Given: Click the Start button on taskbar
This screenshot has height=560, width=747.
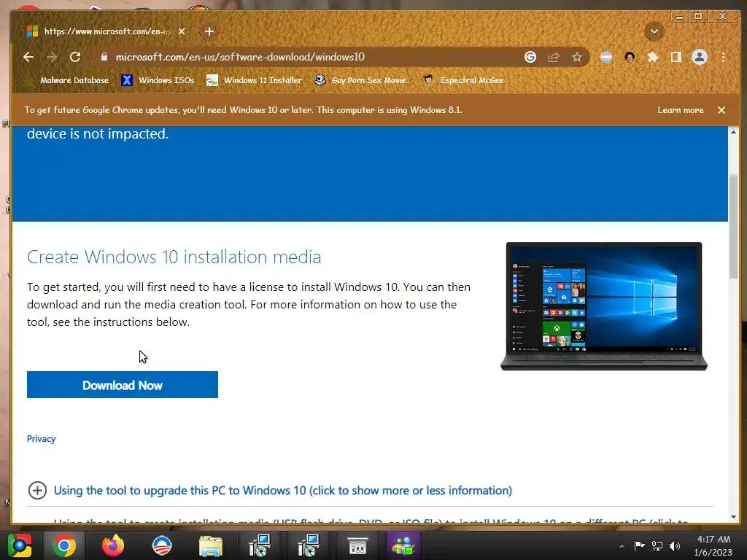Looking at the screenshot, I should coord(19,545).
